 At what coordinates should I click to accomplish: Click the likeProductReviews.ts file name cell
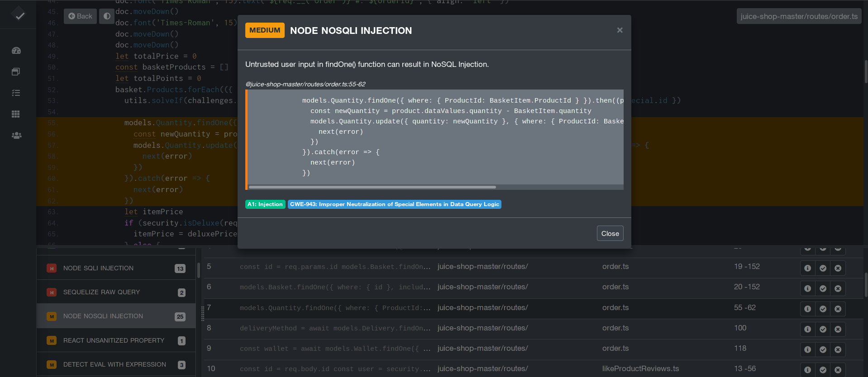tap(640, 368)
